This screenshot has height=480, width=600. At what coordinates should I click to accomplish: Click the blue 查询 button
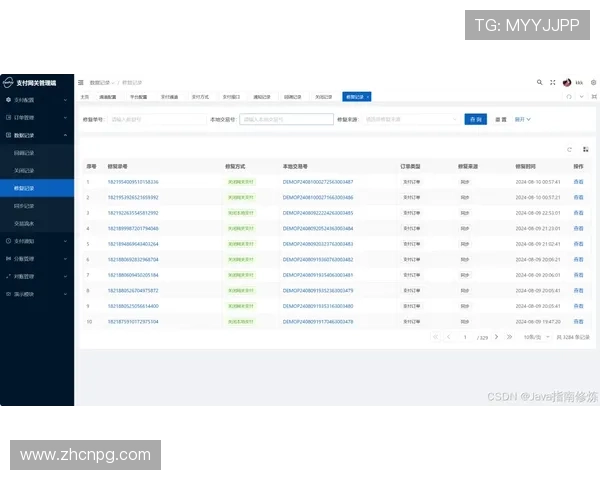[475, 119]
